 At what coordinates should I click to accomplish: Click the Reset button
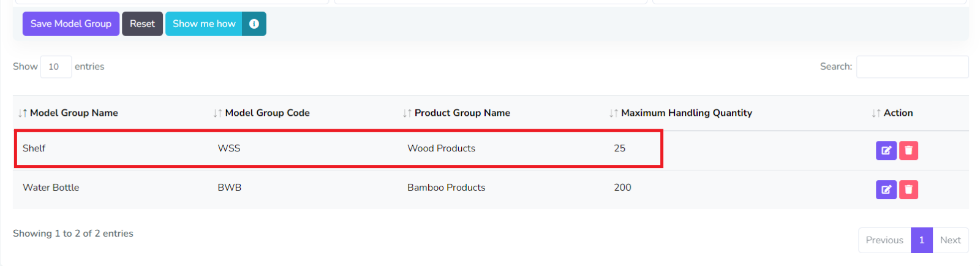click(142, 24)
